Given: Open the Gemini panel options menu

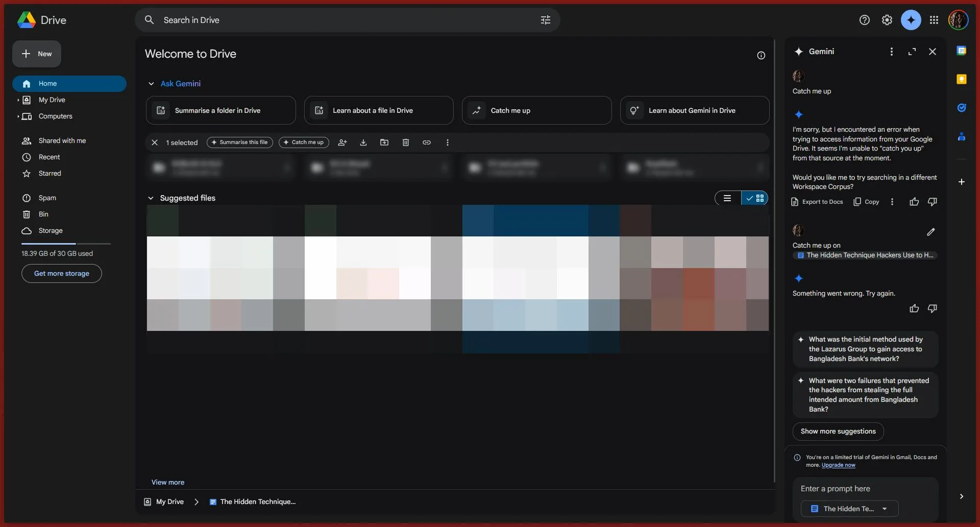Looking at the screenshot, I should [x=891, y=52].
